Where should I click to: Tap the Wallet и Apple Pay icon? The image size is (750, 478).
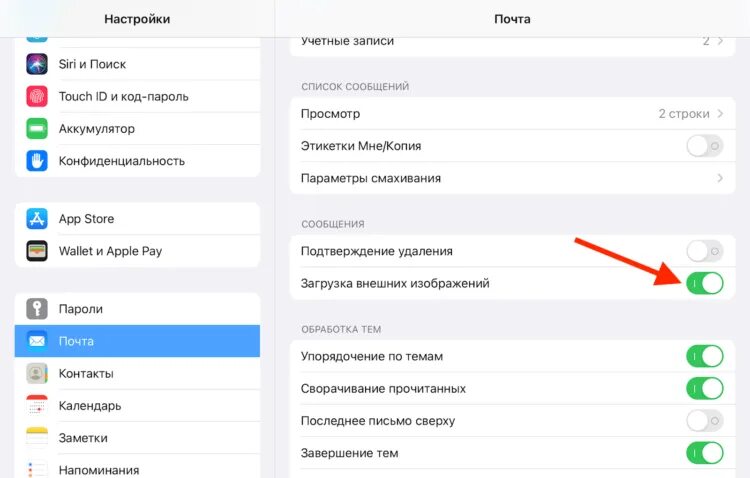pyautogui.click(x=38, y=251)
